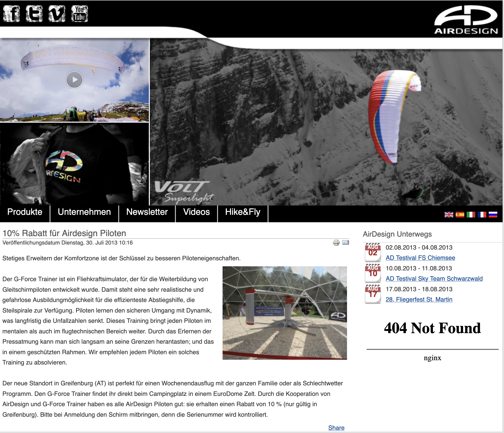Open the Unternehmen menu
The width and height of the screenshot is (504, 433).
(x=84, y=212)
